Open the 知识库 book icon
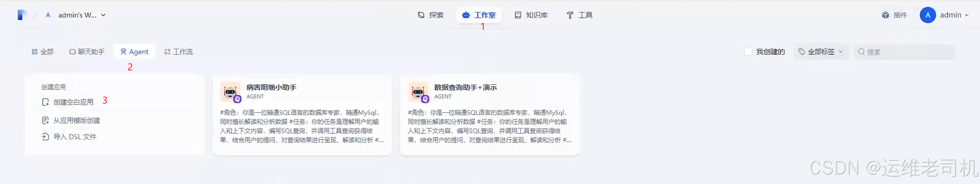Screen dimensions: 980x184 (518, 15)
